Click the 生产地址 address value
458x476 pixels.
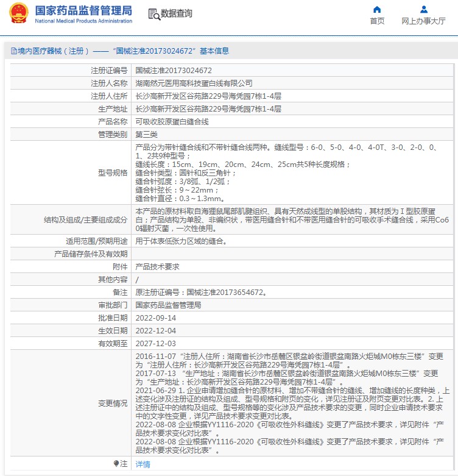(x=208, y=108)
